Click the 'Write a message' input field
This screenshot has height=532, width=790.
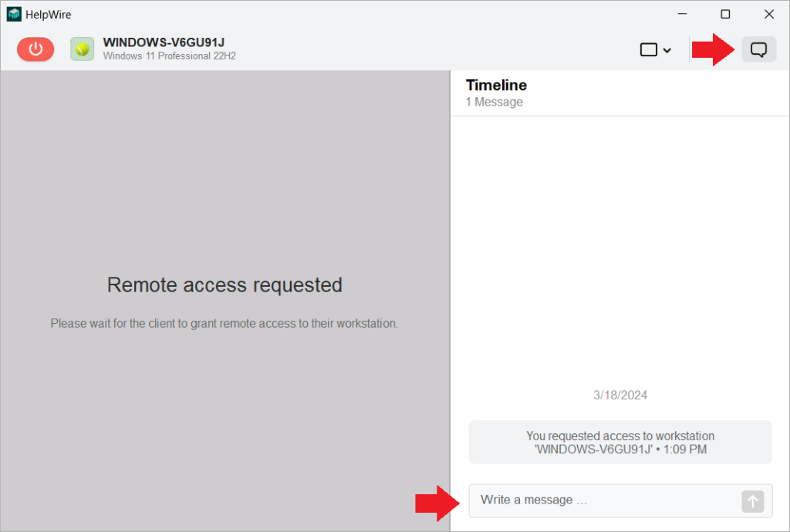(602, 500)
